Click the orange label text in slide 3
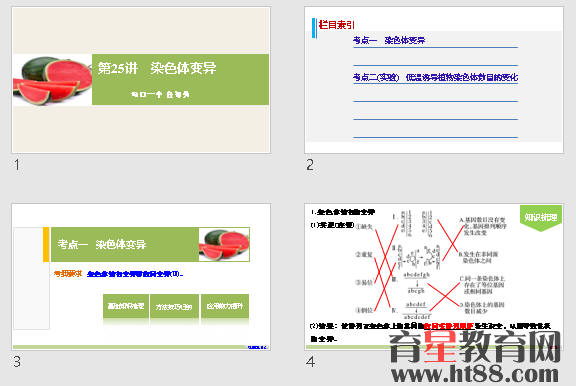 pyautogui.click(x=68, y=274)
